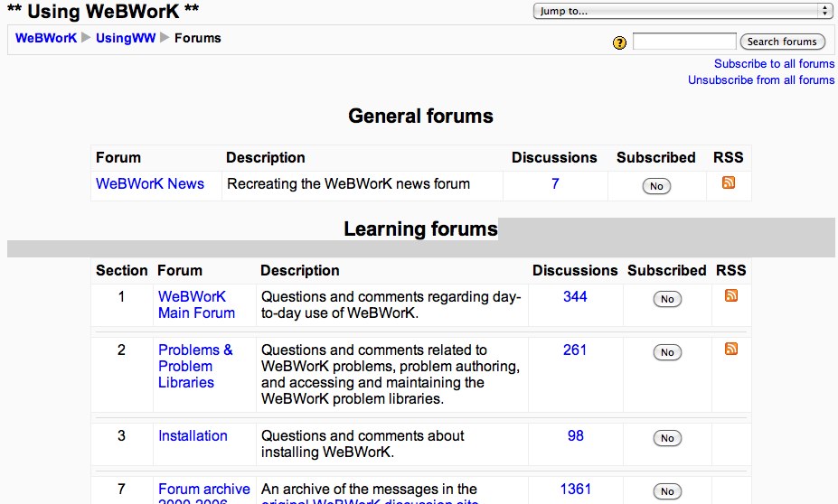View the 261 Problem Libraries discussions
Screen dimensions: 838x504
pyautogui.click(x=575, y=350)
